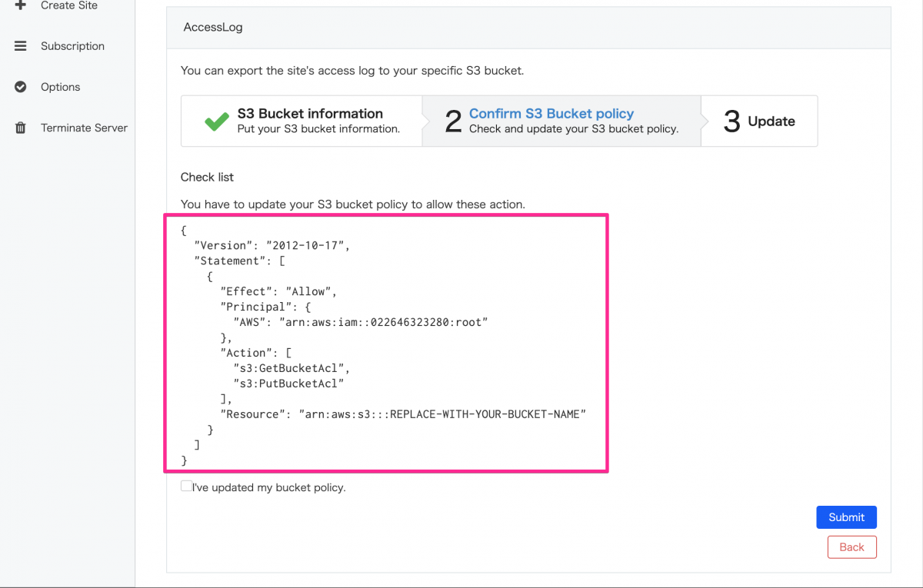This screenshot has height=588, width=923.
Task: Click "You have to update your S3 bucket policy" text
Action: pyautogui.click(x=353, y=204)
